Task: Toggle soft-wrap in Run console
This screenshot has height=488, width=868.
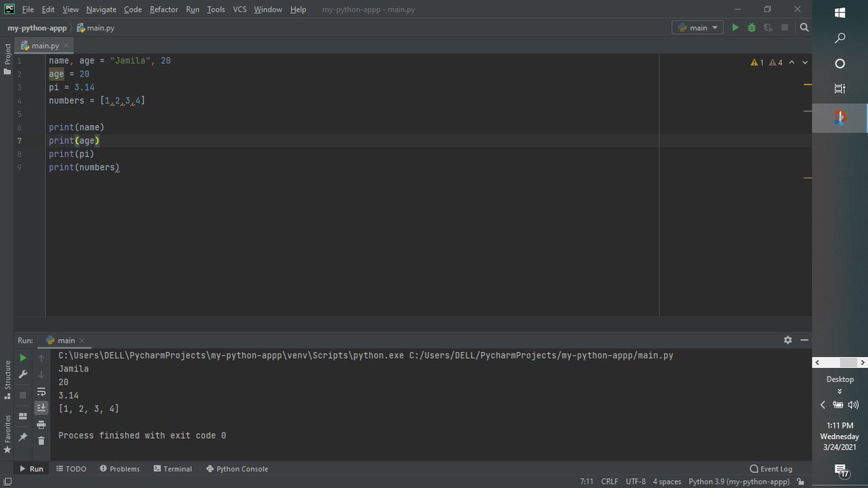Action: 41,391
